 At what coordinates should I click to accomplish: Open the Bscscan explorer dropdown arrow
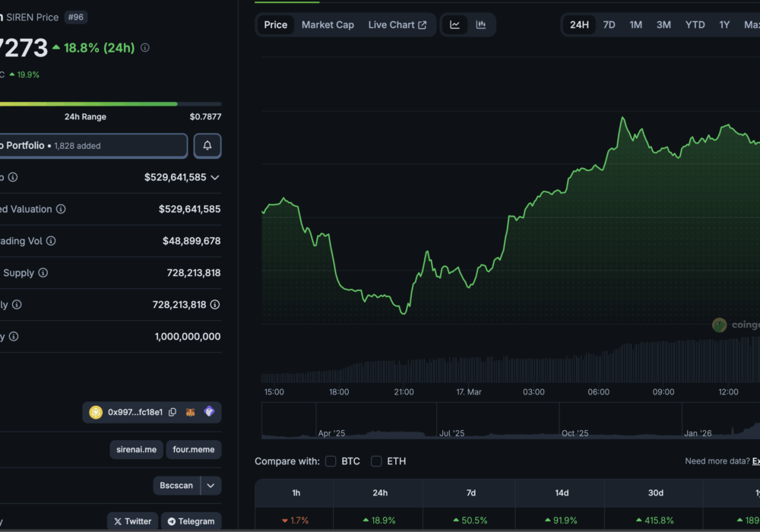[x=211, y=485]
